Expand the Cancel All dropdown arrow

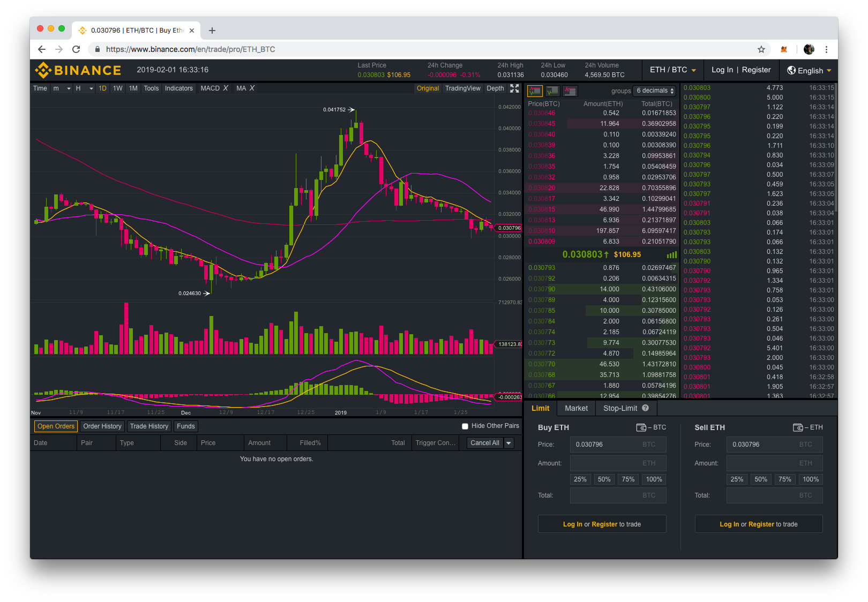[509, 443]
